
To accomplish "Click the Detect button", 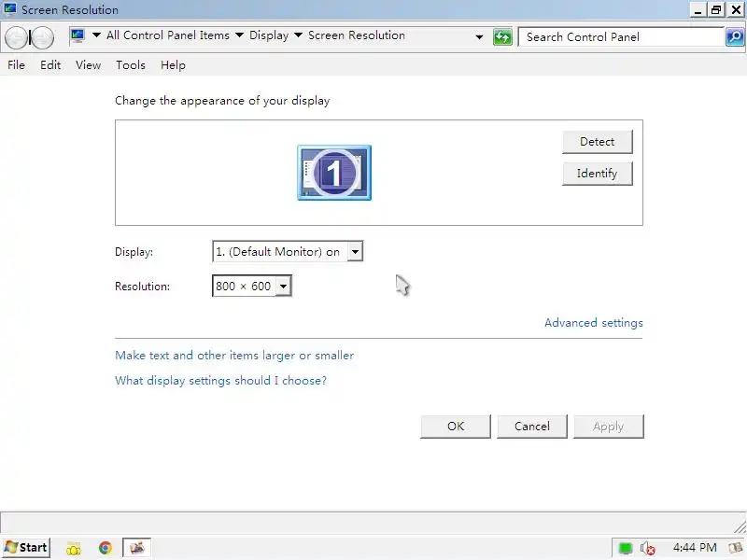I will [x=598, y=142].
